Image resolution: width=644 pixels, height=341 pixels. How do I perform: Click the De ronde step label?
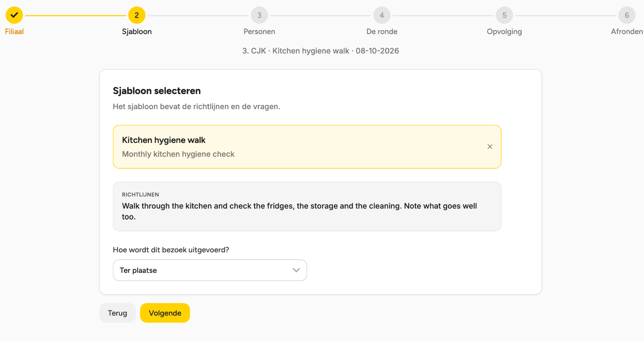tap(382, 32)
